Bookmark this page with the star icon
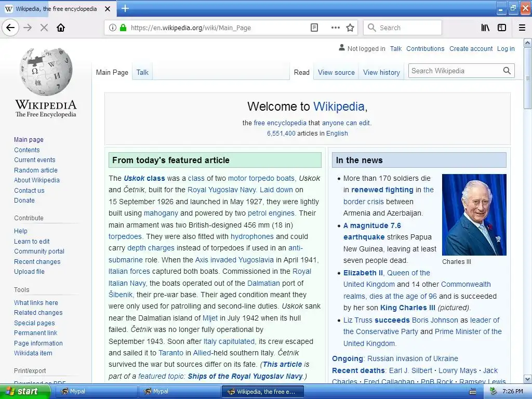 click(x=350, y=28)
